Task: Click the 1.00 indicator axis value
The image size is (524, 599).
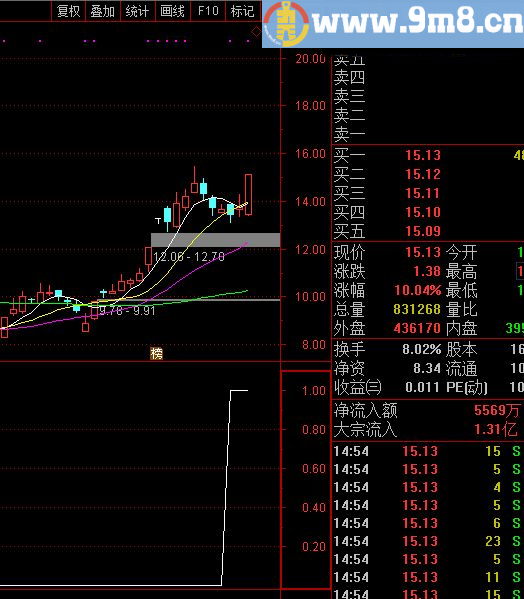Action: point(314,390)
